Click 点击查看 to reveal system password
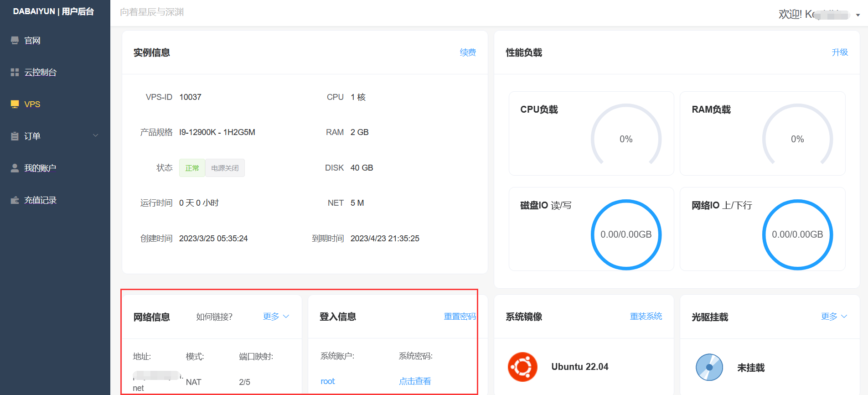 coord(415,381)
